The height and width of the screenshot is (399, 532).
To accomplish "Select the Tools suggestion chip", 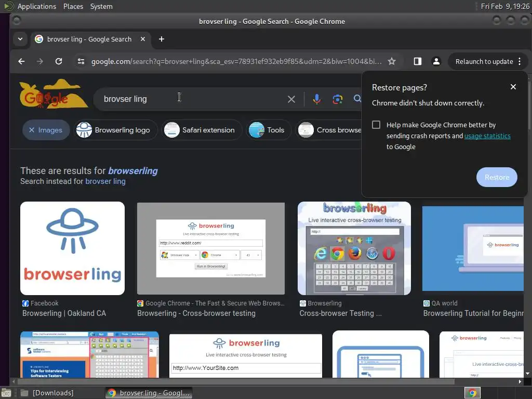I will point(269,130).
